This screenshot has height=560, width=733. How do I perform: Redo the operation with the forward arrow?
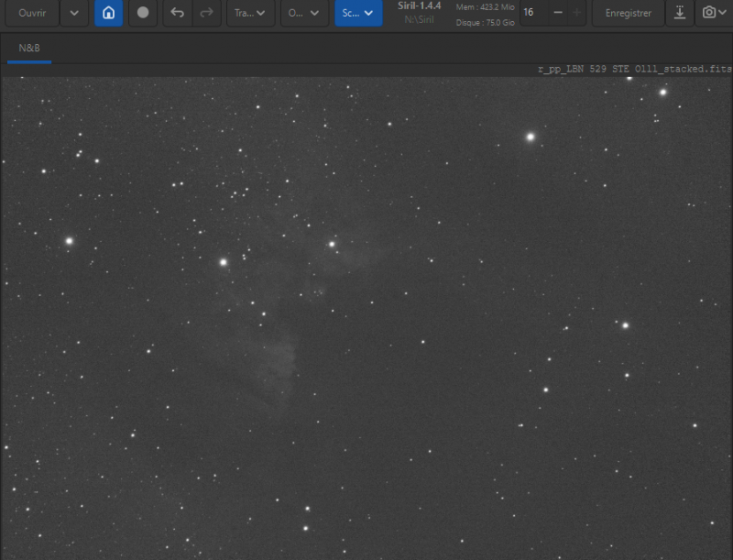click(x=206, y=13)
